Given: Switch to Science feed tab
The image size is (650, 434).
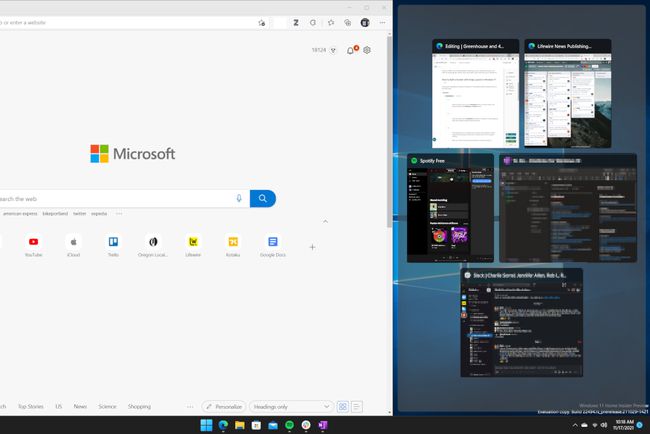Looking at the screenshot, I should 107,407.
